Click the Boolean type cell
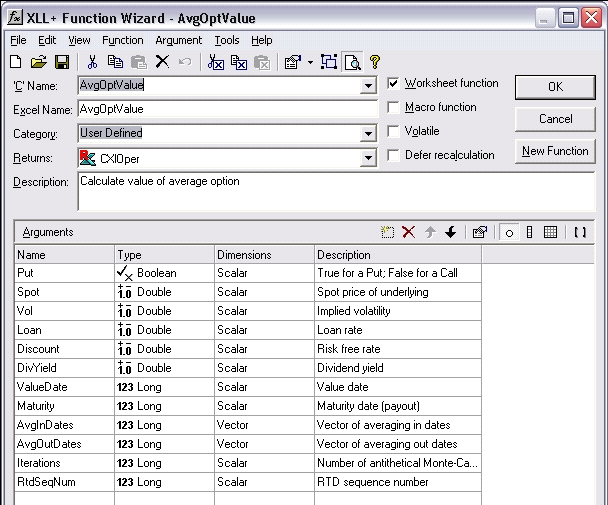 click(x=164, y=273)
